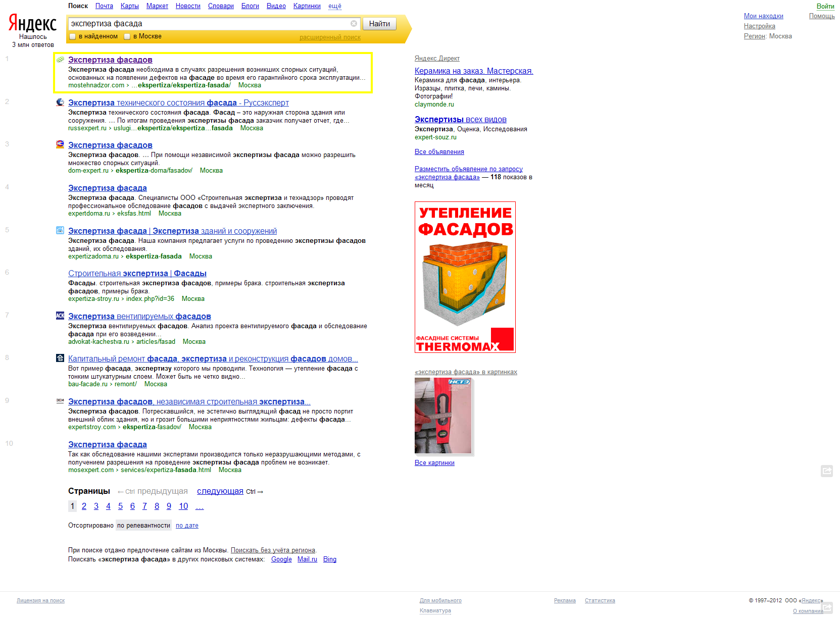The image size is (840, 621).
Task: Open "Лицензия на поиск" footer link
Action: [x=40, y=601]
